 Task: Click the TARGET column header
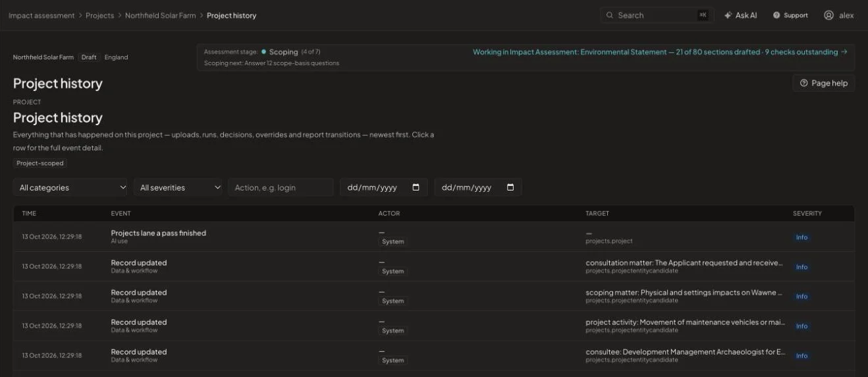tap(597, 214)
